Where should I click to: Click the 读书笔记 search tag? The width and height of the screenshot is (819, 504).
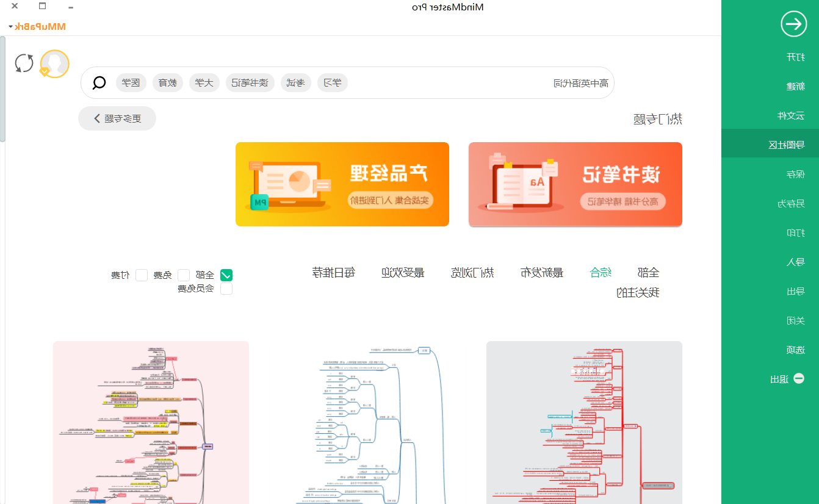pyautogui.click(x=250, y=82)
